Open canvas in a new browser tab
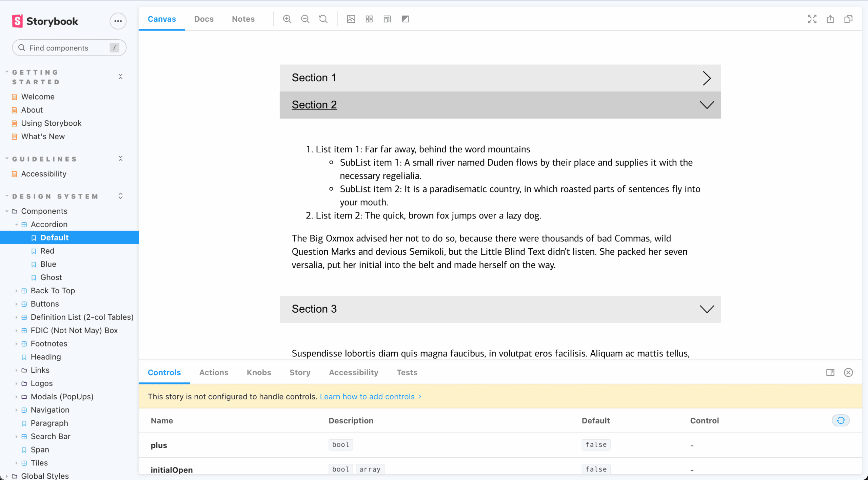 coord(830,19)
